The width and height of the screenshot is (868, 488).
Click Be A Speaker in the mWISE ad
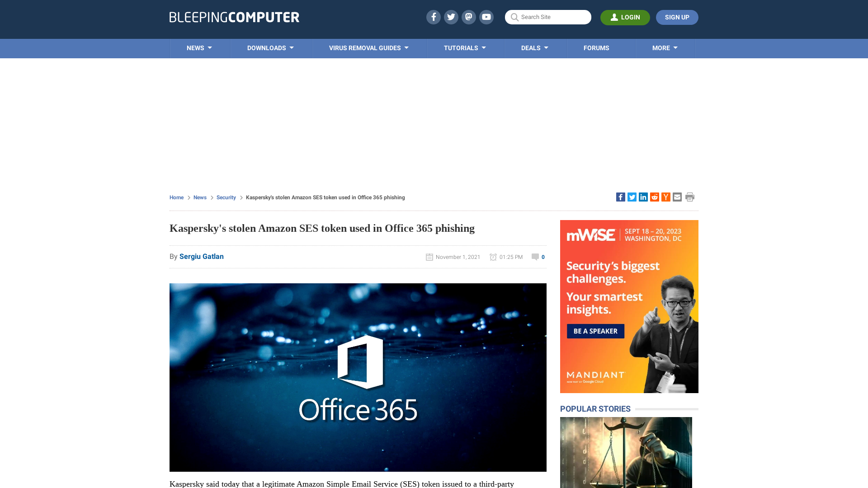pyautogui.click(x=595, y=331)
